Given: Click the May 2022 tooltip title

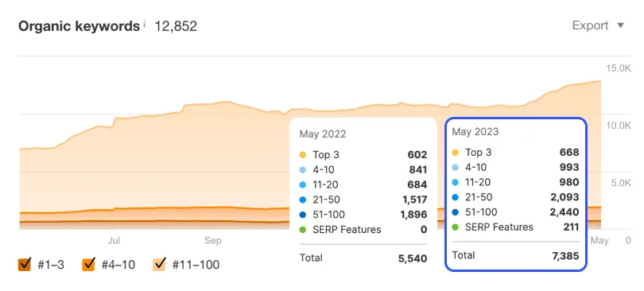Looking at the screenshot, I should coord(323,134).
